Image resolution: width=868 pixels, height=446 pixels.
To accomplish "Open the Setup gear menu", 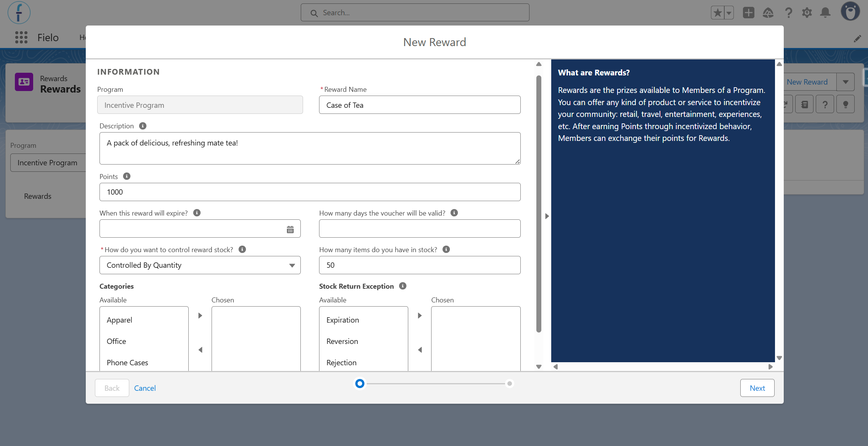I will click(807, 13).
